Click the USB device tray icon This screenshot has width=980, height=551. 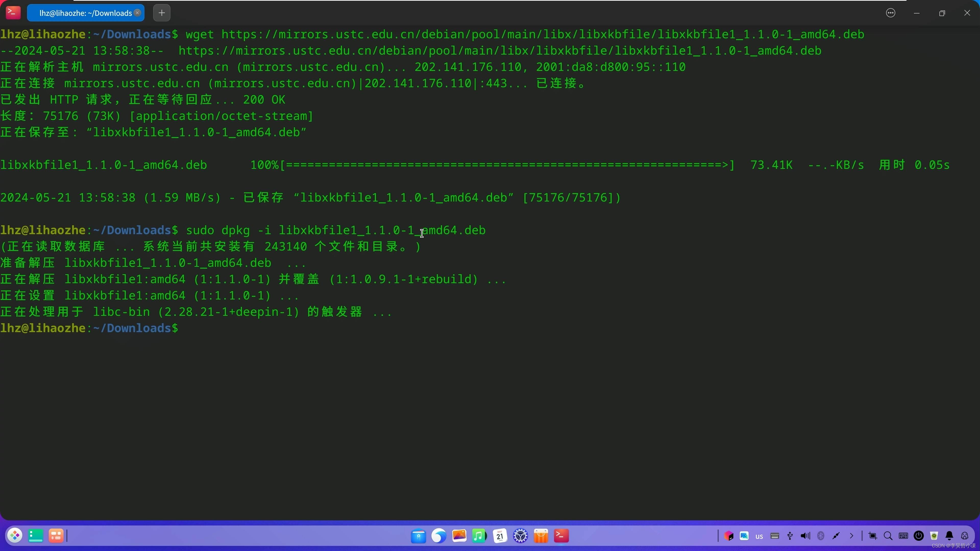coord(790,536)
